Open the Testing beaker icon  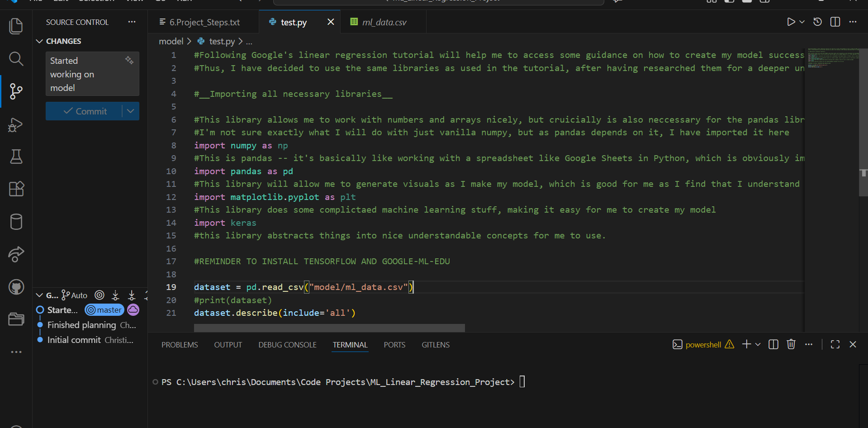[x=16, y=157]
